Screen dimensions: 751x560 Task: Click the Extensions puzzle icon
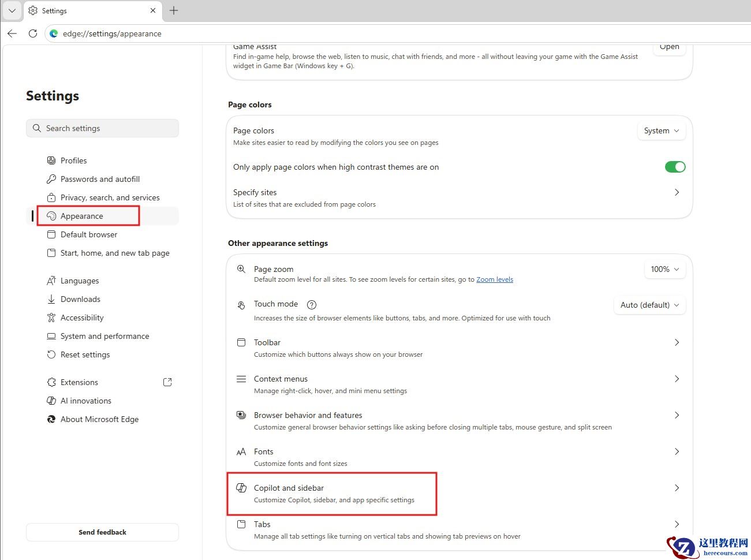(51, 382)
